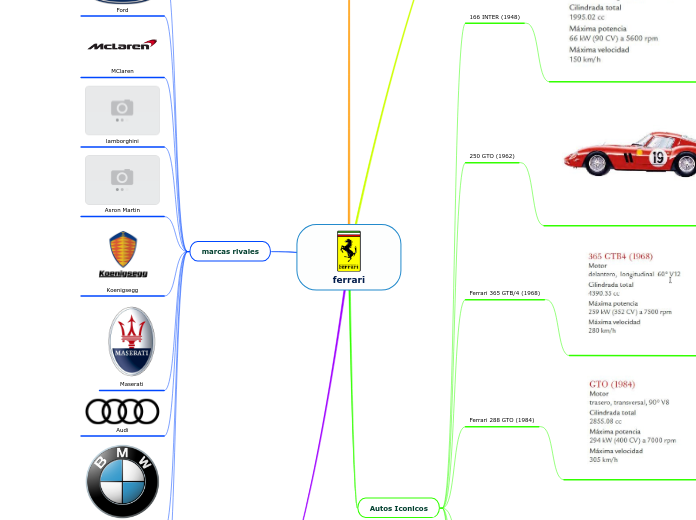
Task: Click the red 250 GTO car image
Action: [x=630, y=154]
